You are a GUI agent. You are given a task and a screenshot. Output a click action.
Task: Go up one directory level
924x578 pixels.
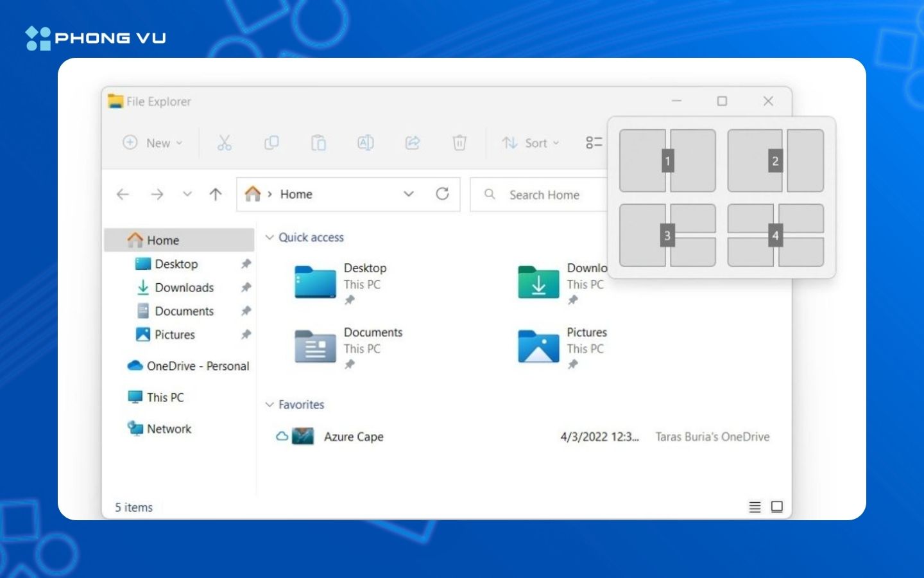(216, 194)
